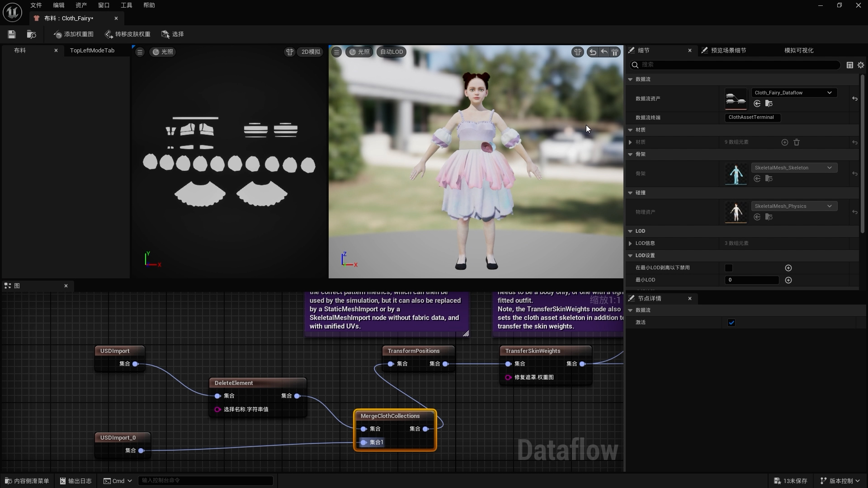Click the Save asset icon in toolbar
Viewport: 868px width, 488px height.
click(x=11, y=34)
